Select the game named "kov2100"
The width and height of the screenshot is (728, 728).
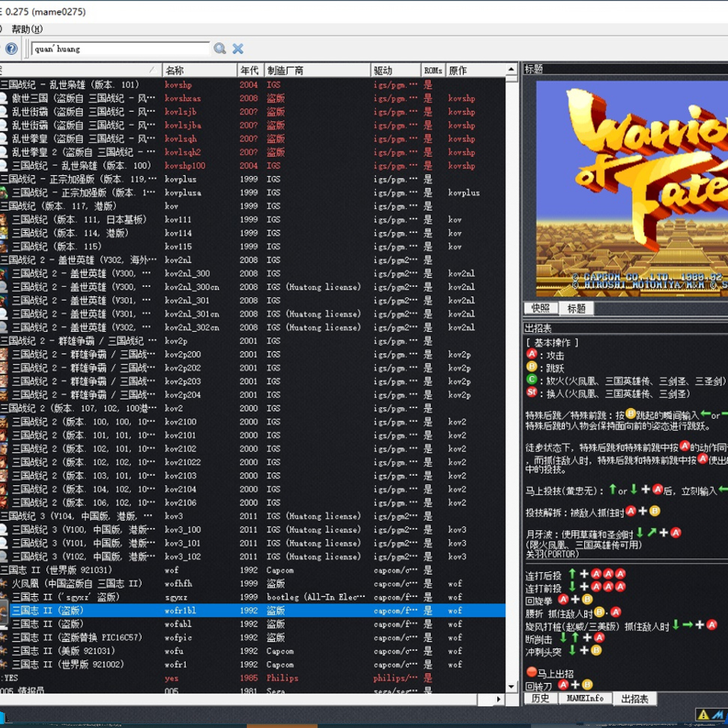181,422
